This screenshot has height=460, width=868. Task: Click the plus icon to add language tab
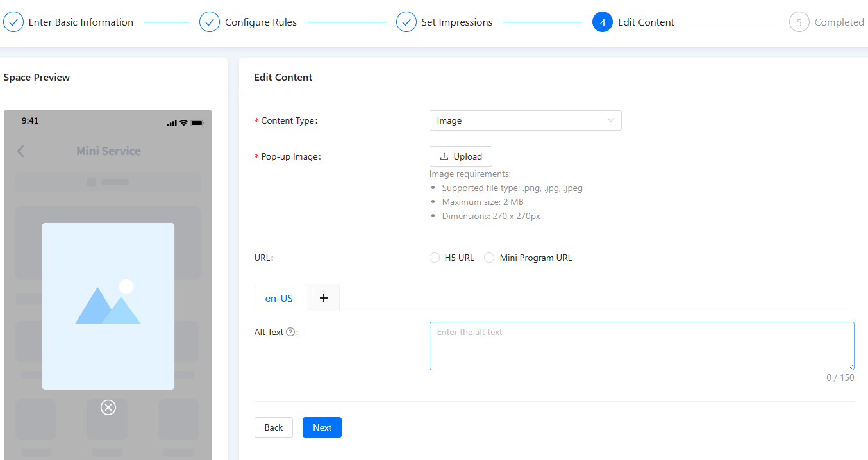pos(324,298)
